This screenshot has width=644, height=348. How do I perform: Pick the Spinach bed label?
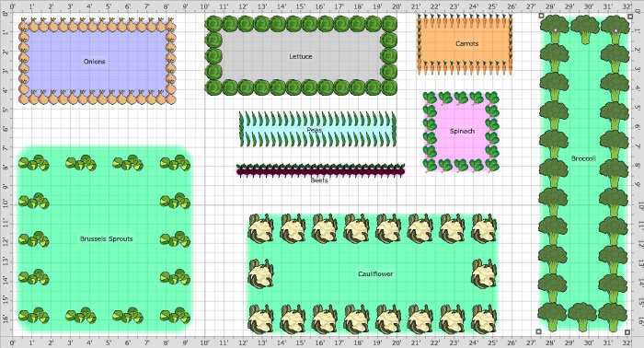(462, 131)
